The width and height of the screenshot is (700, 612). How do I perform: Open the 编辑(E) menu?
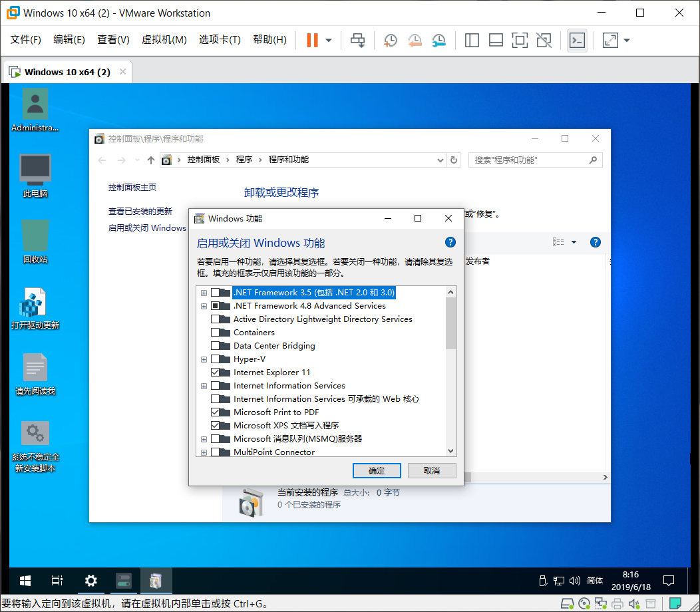[x=69, y=40]
